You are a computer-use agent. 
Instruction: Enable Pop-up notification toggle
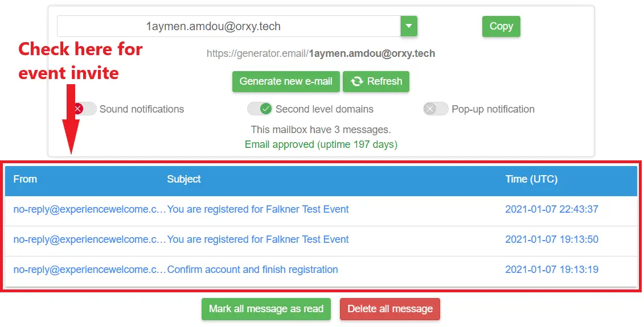point(436,109)
